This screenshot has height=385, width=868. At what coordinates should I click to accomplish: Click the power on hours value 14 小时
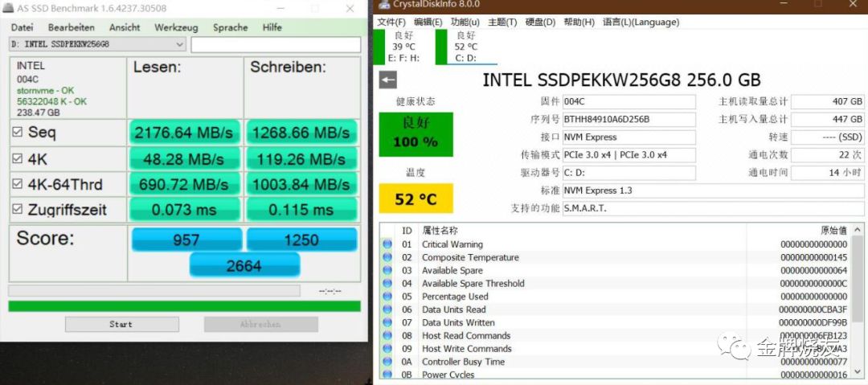pyautogui.click(x=828, y=173)
